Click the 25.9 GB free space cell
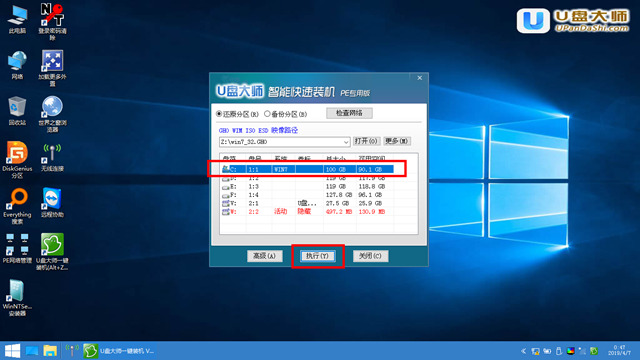Image resolution: width=640 pixels, height=360 pixels. [370, 203]
